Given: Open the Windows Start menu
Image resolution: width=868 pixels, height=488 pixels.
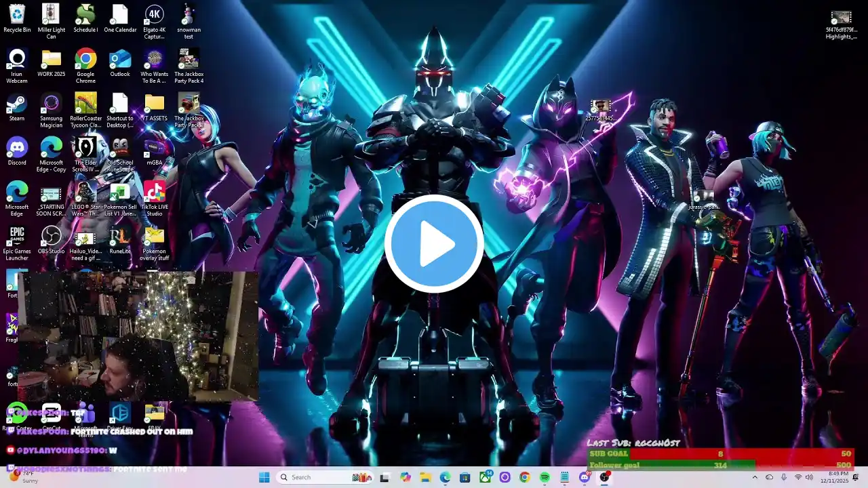Looking at the screenshot, I should 264,477.
